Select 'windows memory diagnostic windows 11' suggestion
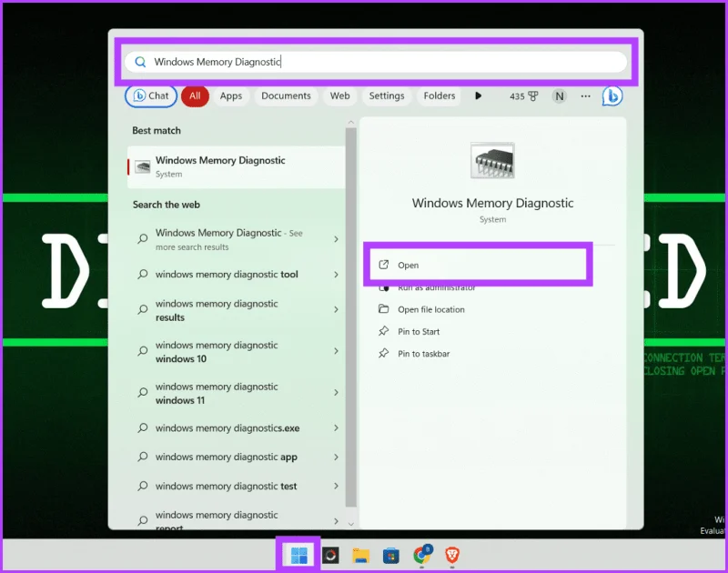This screenshot has width=728, height=573. [238, 393]
